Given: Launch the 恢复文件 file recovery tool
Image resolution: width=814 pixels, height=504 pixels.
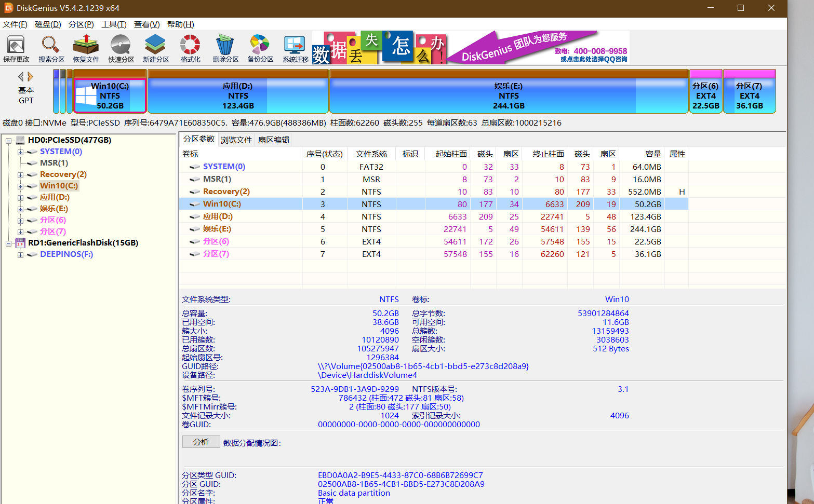Looking at the screenshot, I should click(x=86, y=49).
